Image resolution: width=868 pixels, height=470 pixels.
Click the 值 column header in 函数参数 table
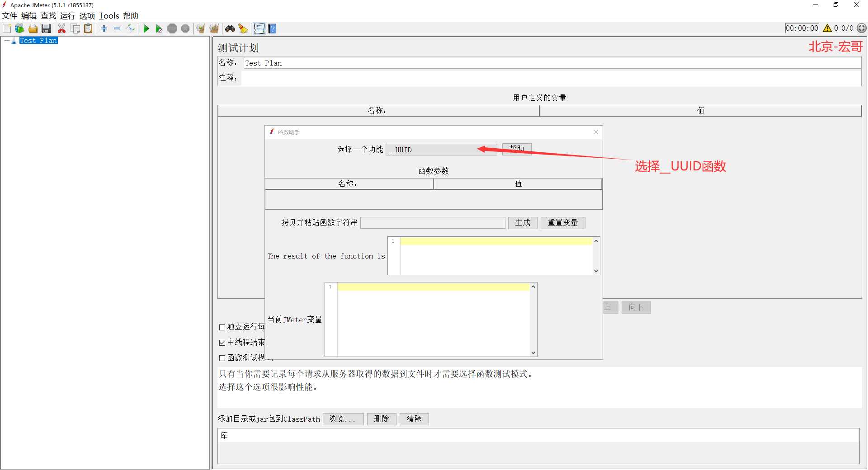tap(518, 184)
